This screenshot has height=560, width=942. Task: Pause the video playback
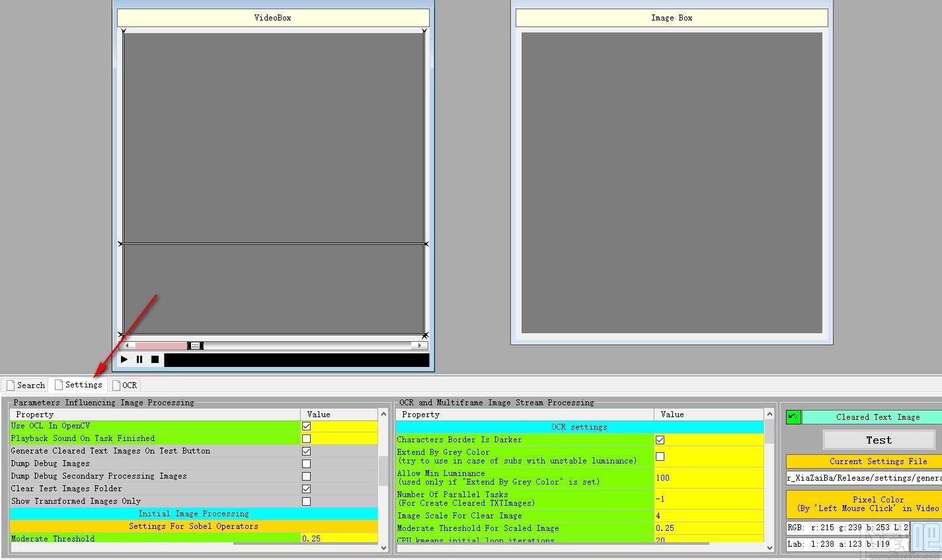click(139, 360)
